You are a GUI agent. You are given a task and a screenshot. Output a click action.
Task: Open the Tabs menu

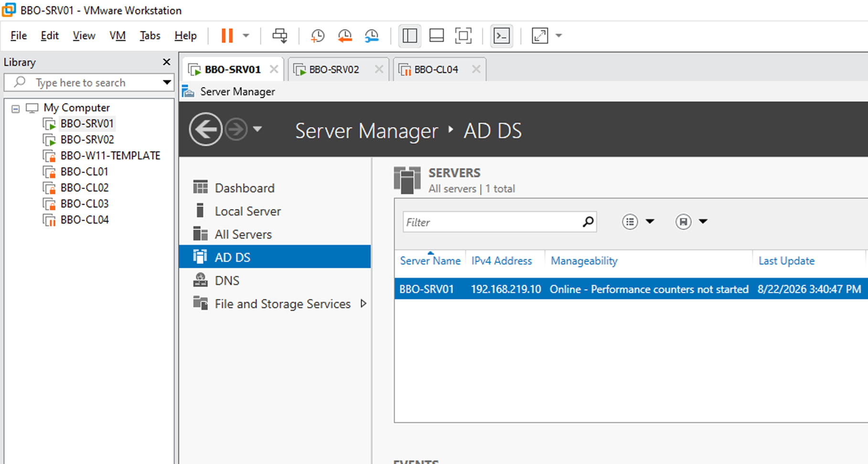tap(150, 36)
